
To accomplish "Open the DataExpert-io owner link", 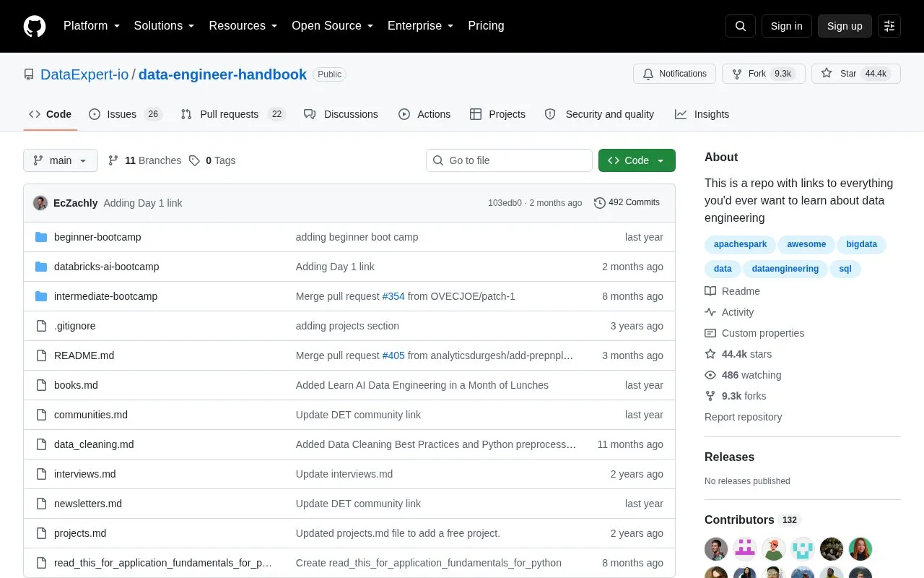I will [84, 74].
